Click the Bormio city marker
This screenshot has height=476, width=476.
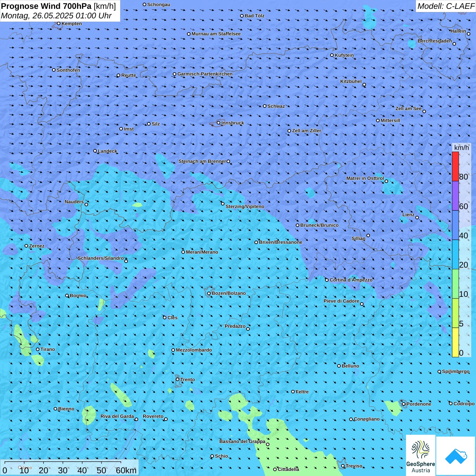(x=67, y=295)
